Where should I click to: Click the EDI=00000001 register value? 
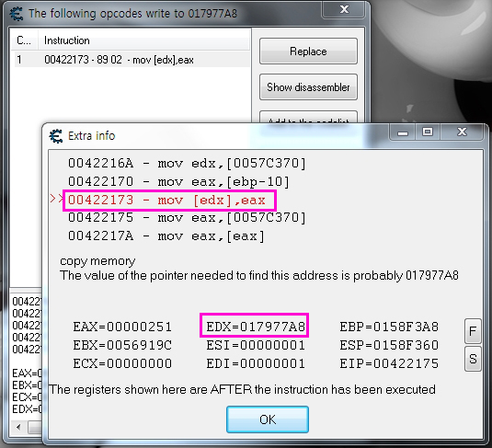pos(256,363)
